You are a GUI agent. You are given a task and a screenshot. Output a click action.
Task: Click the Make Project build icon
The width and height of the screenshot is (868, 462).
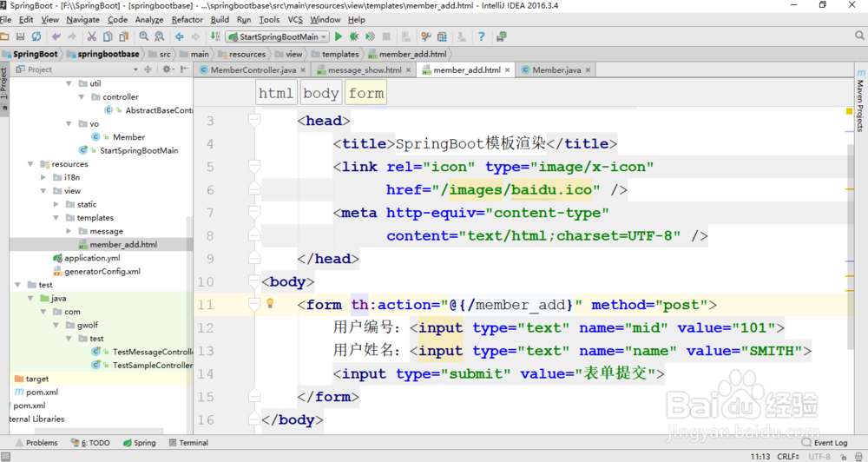[x=215, y=36]
